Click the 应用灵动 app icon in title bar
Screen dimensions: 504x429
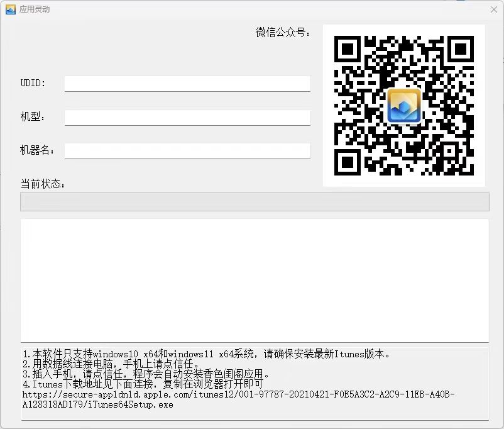pos(10,9)
